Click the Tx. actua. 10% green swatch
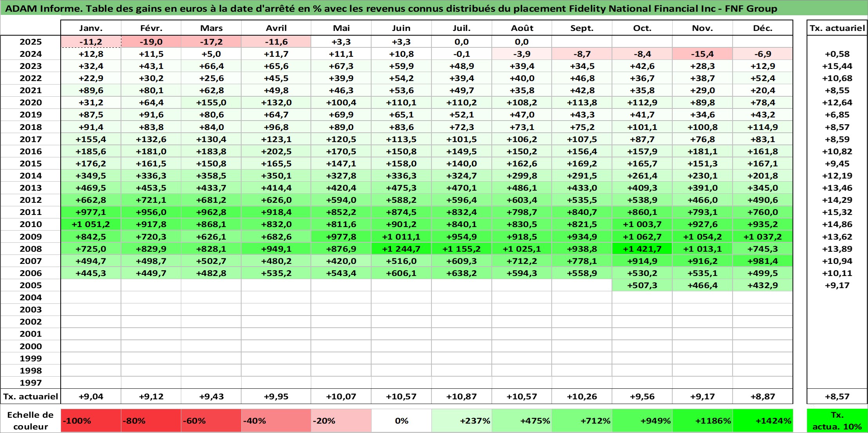868x433 pixels. click(x=837, y=421)
